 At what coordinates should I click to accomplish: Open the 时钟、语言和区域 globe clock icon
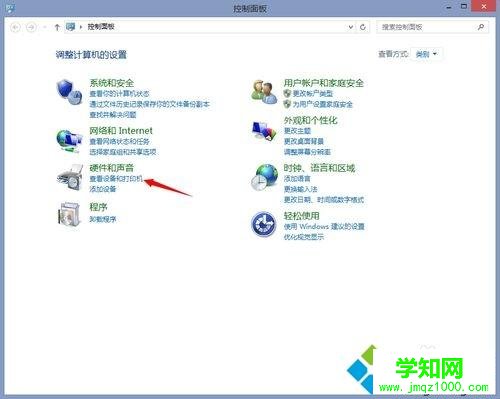(264, 177)
